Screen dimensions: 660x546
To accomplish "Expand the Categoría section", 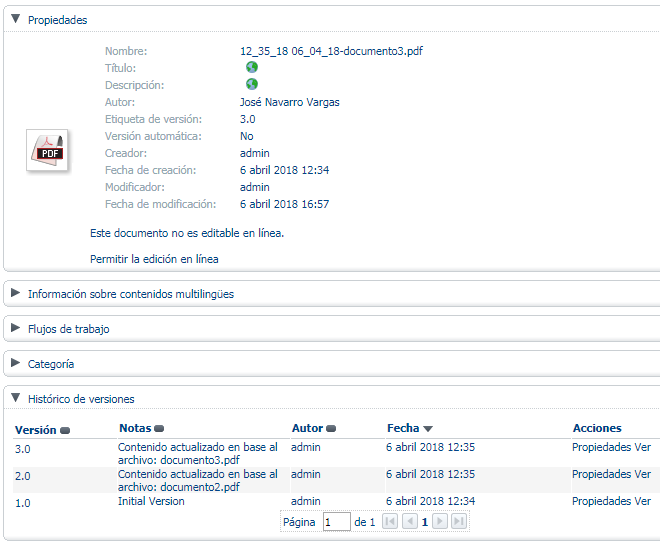I will pyautogui.click(x=16, y=363).
